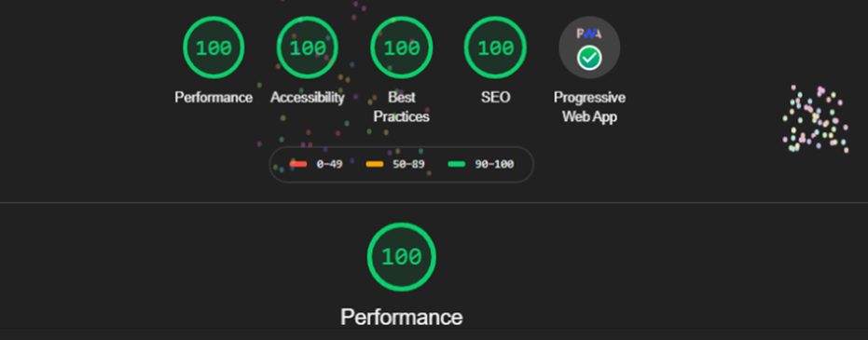Image resolution: width=868 pixels, height=340 pixels.
Task: Click the large Performance 100 gauge below the divider
Action: 401,257
